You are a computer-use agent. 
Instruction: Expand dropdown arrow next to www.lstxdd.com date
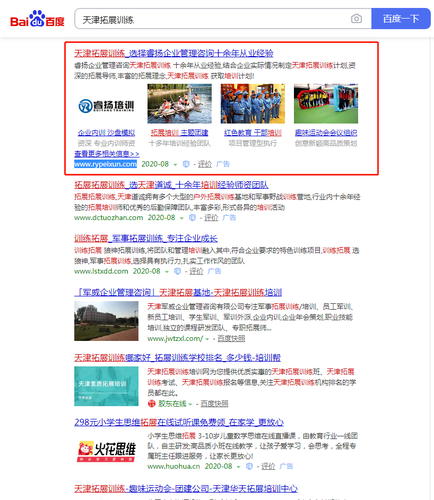pos(167,272)
